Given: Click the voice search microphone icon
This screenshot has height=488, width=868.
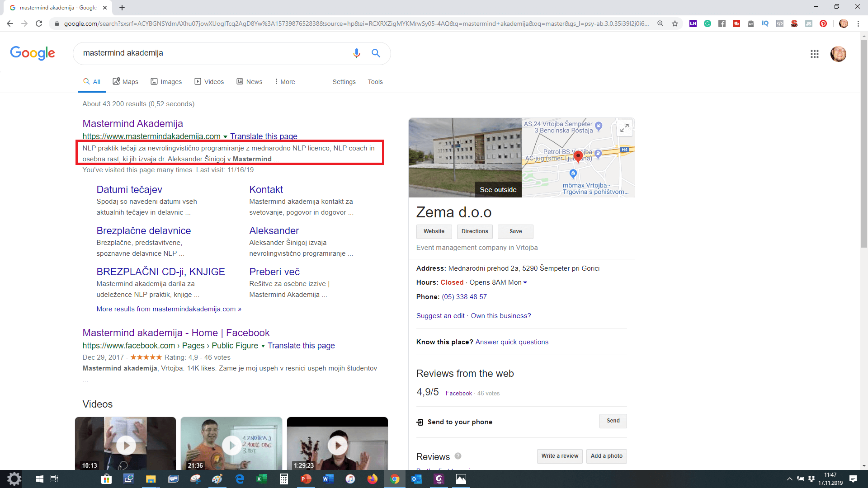Looking at the screenshot, I should [x=356, y=53].
